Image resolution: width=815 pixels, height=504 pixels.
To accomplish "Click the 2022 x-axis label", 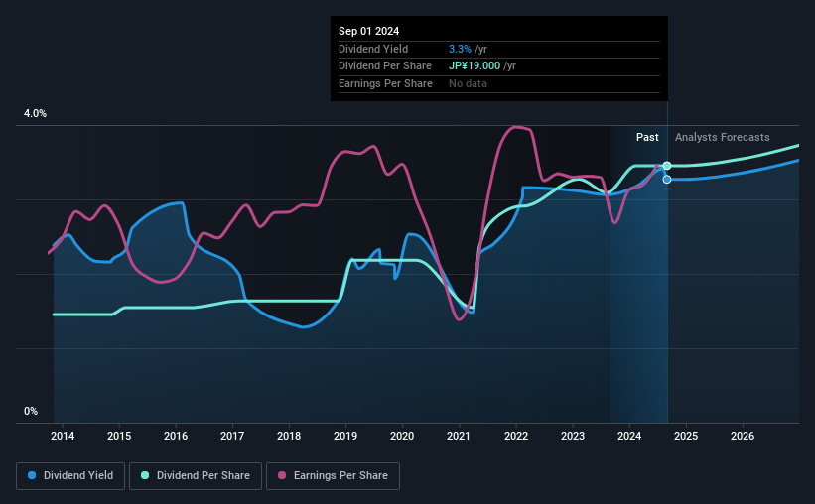I will click(516, 436).
